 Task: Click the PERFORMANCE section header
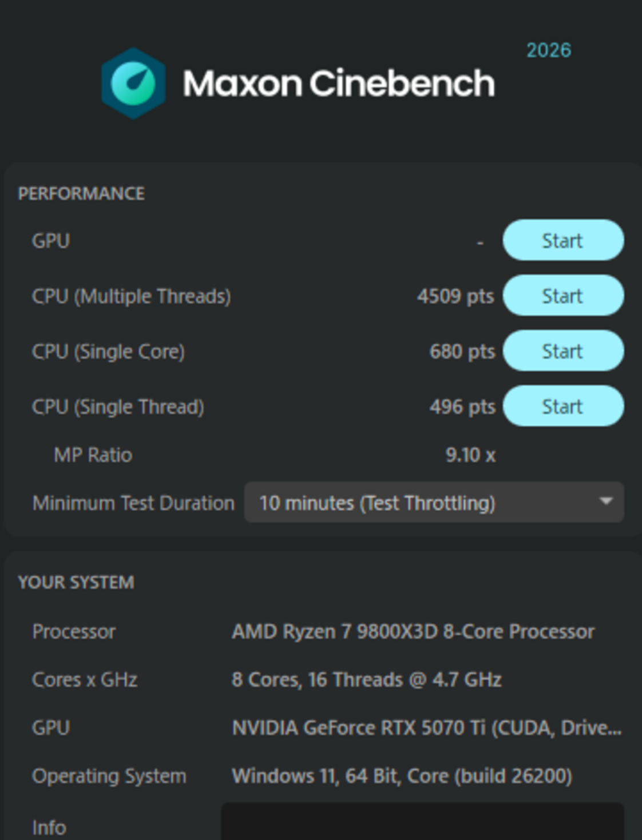pos(81,193)
